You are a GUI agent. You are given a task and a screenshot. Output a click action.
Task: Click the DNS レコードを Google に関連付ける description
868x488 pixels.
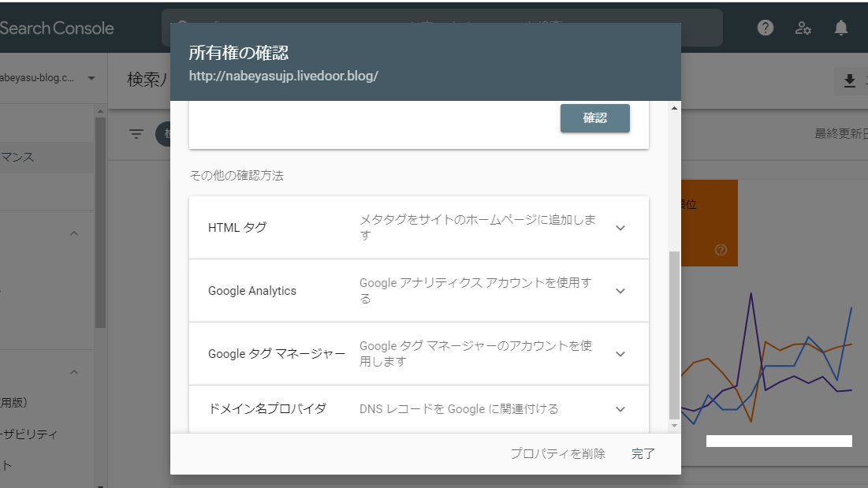click(459, 409)
